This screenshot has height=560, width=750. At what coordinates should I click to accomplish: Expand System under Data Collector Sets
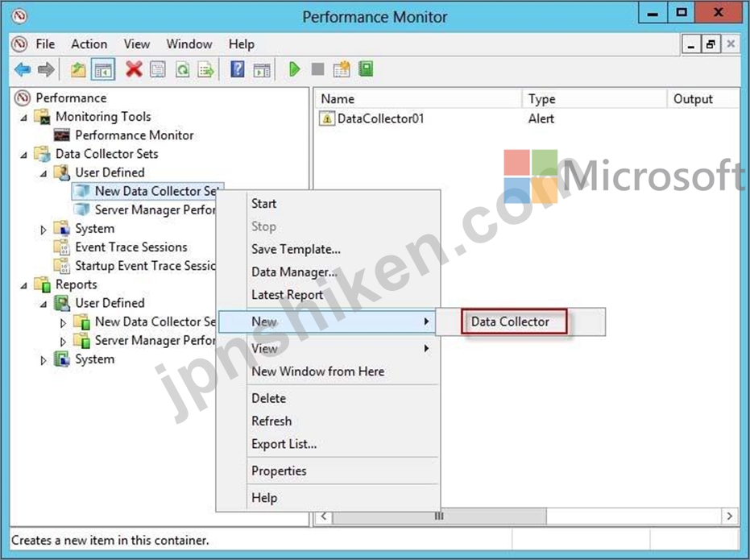click(x=44, y=230)
